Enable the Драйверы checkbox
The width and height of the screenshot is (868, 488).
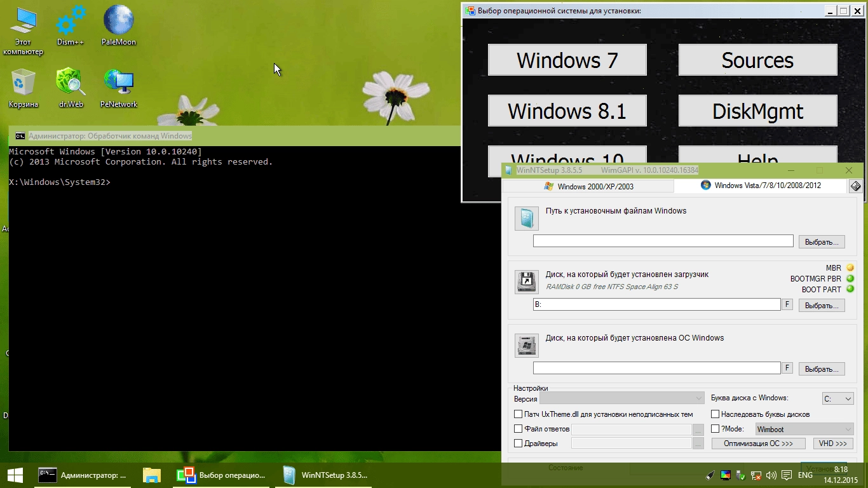click(x=519, y=444)
